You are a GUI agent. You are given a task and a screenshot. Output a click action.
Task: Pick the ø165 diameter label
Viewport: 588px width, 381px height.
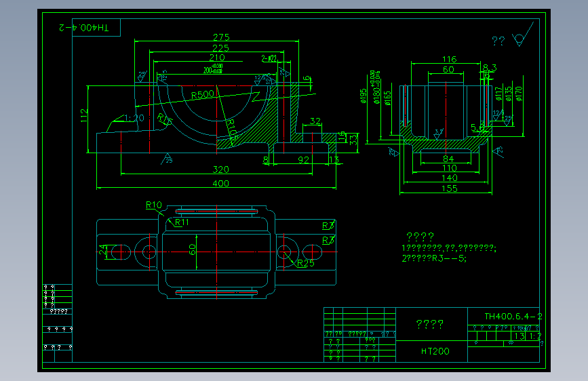click(388, 98)
